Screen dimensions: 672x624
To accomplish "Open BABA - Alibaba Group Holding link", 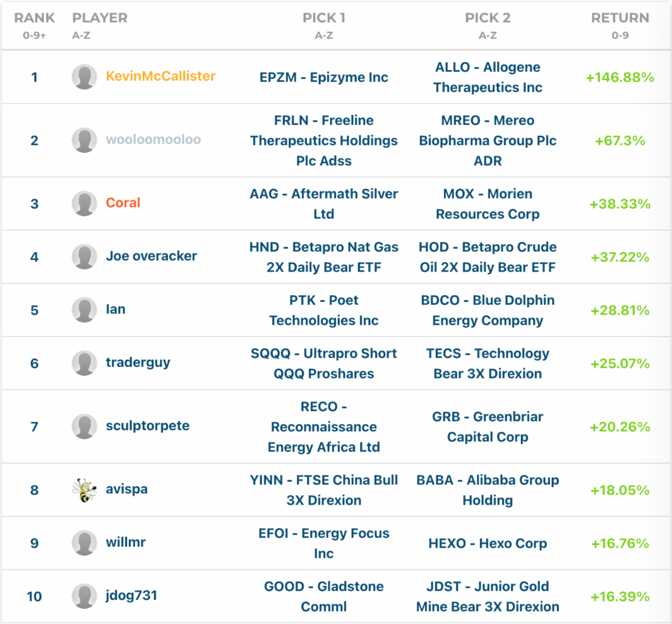I will [487, 490].
